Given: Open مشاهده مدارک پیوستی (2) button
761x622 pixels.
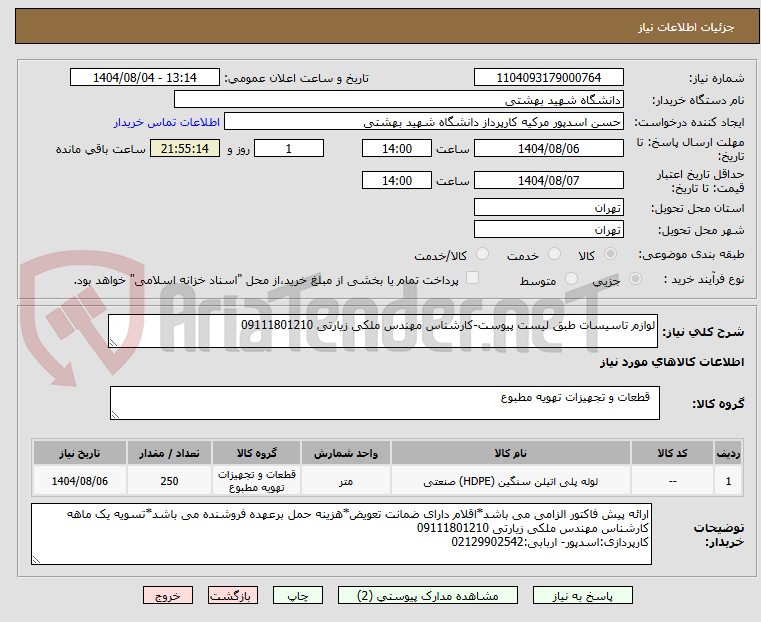Looking at the screenshot, I should point(428,595).
